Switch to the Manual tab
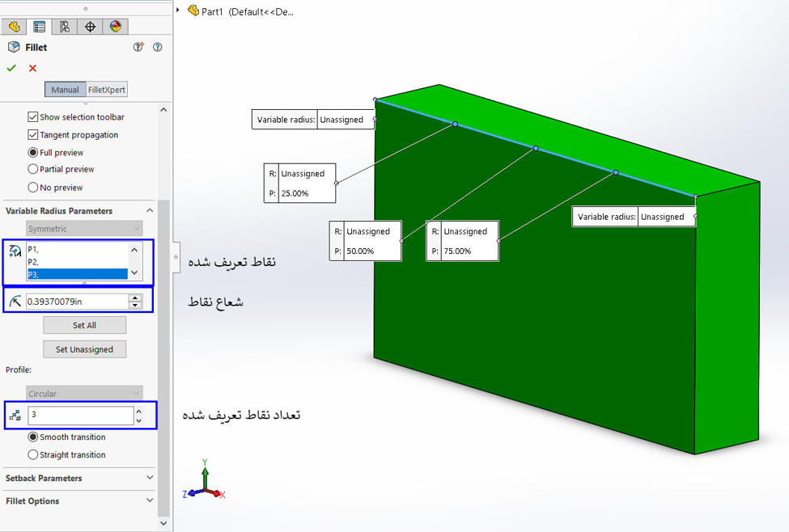The height and width of the screenshot is (532, 789). pos(66,90)
